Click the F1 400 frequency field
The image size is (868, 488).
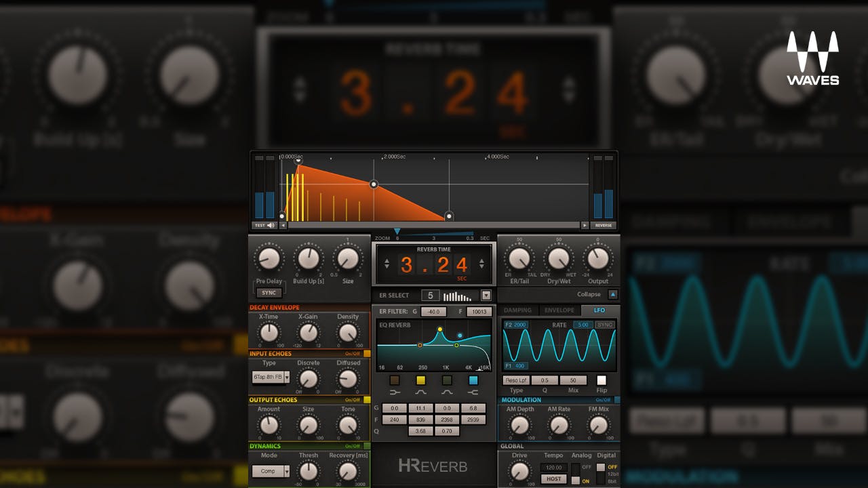(x=515, y=366)
